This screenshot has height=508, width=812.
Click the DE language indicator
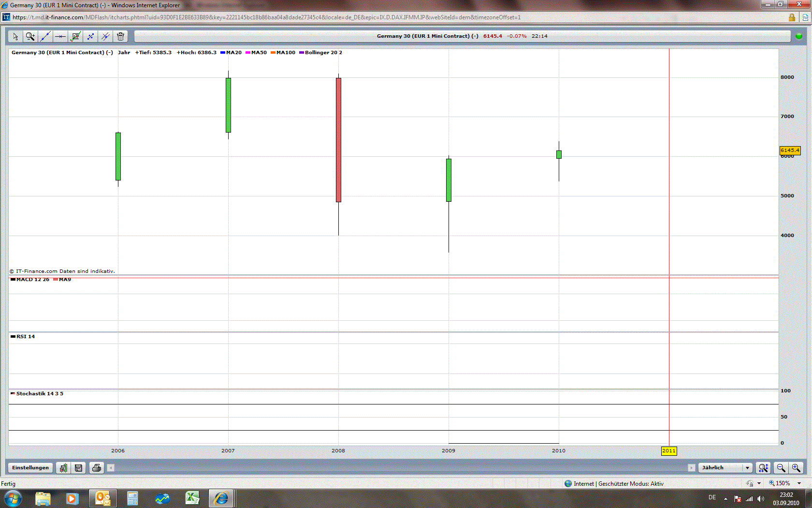point(712,497)
